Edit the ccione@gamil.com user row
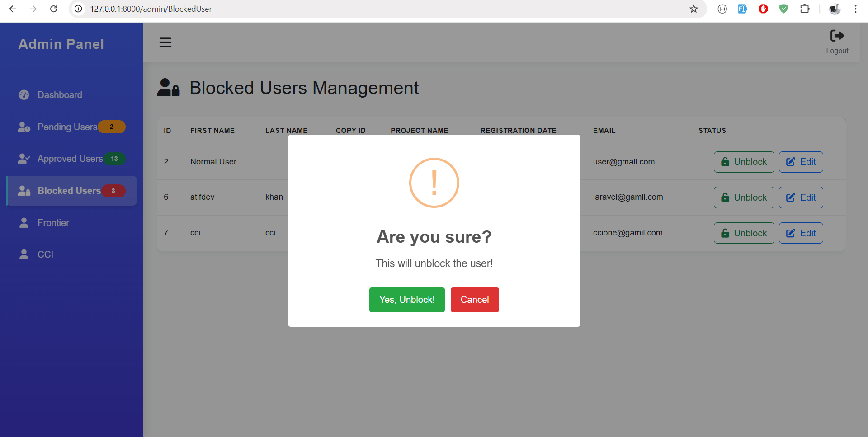The height and width of the screenshot is (437, 868). pyautogui.click(x=801, y=233)
